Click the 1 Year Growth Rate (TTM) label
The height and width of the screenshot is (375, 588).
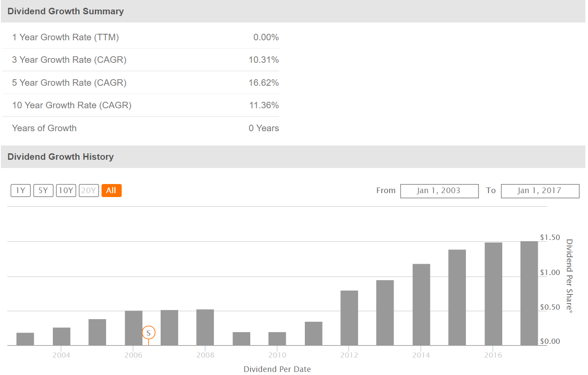(x=65, y=37)
